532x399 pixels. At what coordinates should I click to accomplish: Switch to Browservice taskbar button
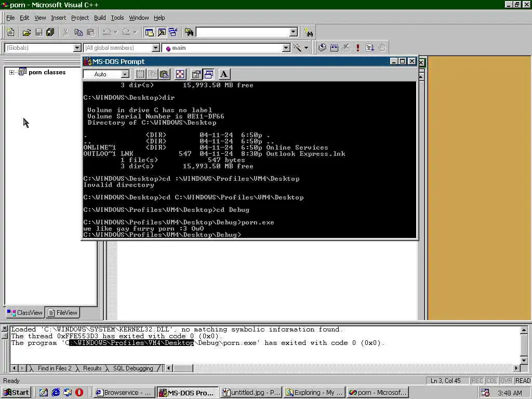coord(124,393)
